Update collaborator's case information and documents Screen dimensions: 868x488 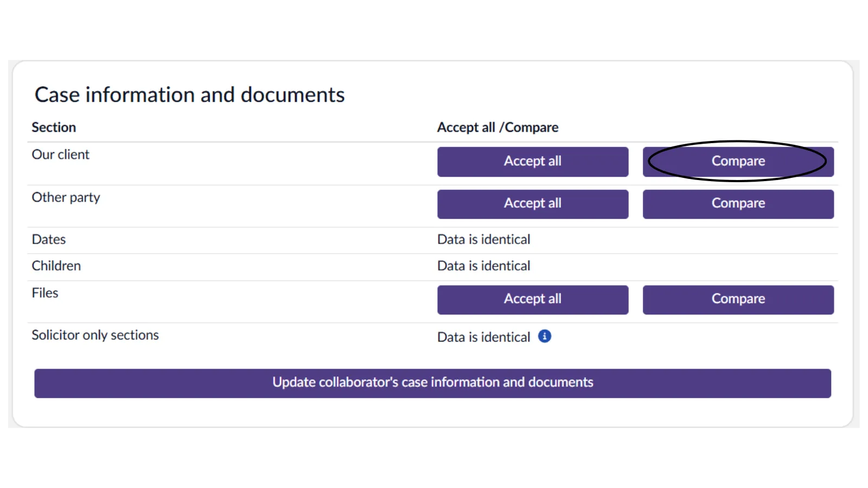[x=432, y=383]
